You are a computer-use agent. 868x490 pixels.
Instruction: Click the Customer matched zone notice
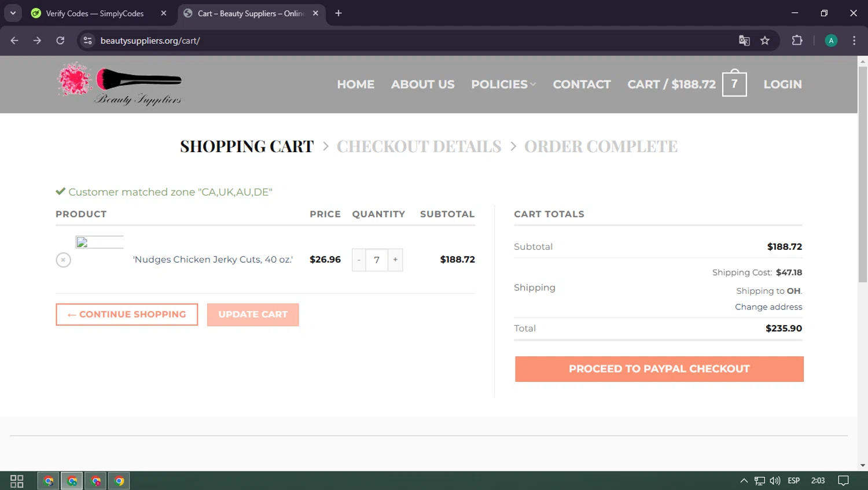pyautogui.click(x=164, y=192)
